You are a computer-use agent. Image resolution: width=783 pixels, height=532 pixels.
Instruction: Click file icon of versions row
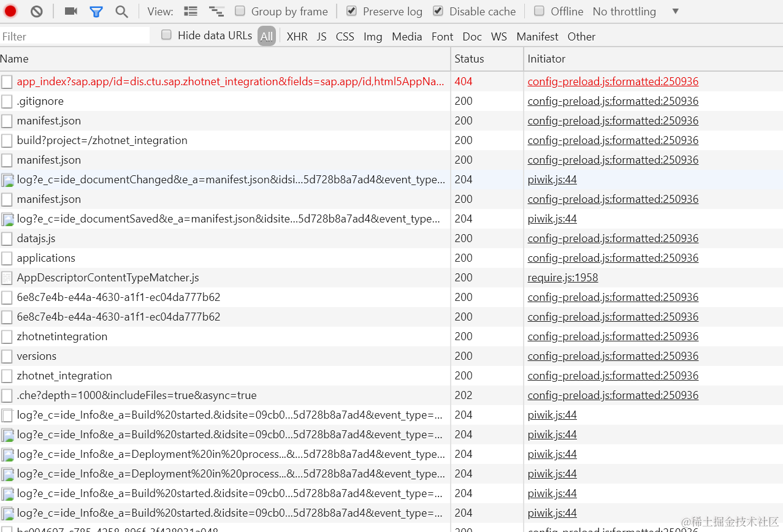7,356
